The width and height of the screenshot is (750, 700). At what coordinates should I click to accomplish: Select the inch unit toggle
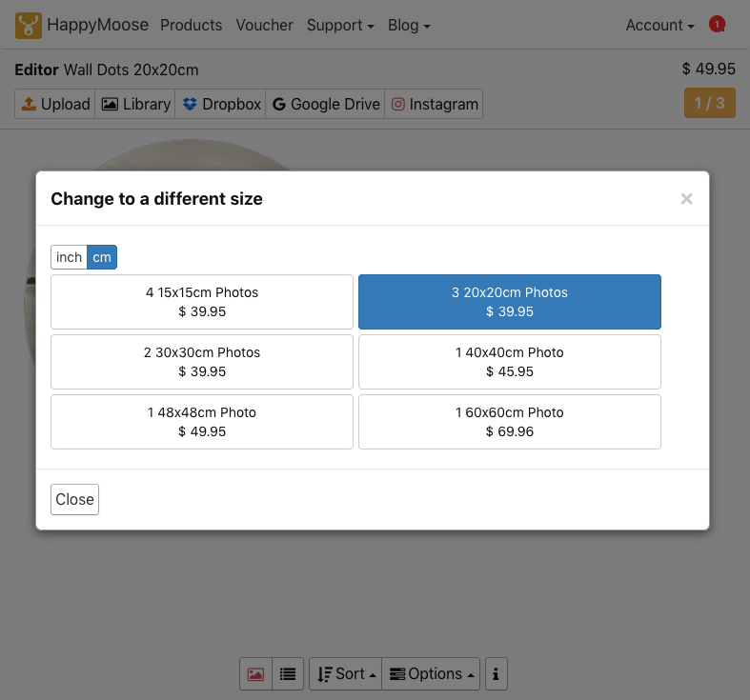(x=69, y=257)
